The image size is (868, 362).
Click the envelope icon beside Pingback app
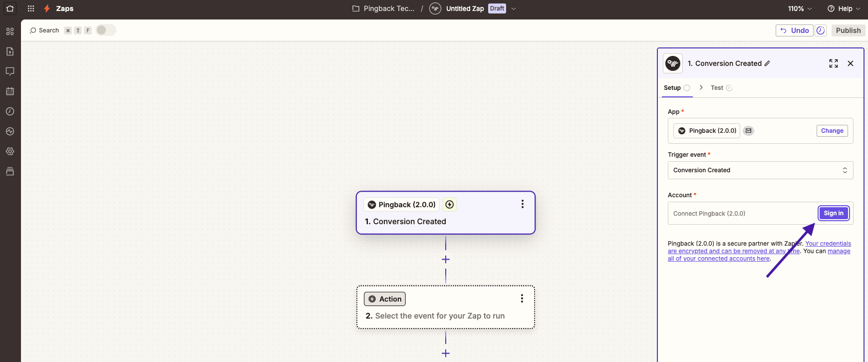pyautogui.click(x=748, y=131)
